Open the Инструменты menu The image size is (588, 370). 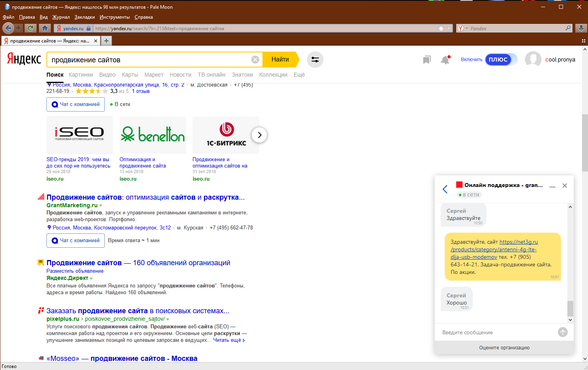click(x=115, y=17)
